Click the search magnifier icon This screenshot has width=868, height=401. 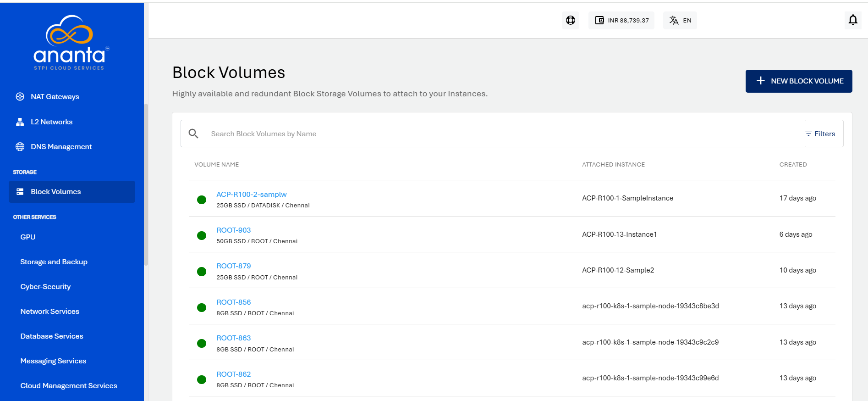coord(193,134)
